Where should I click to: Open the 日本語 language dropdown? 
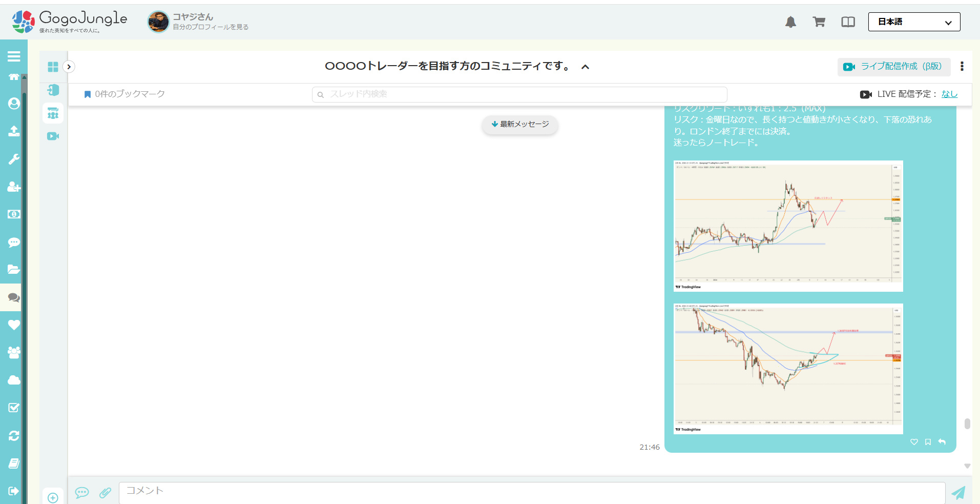914,22
